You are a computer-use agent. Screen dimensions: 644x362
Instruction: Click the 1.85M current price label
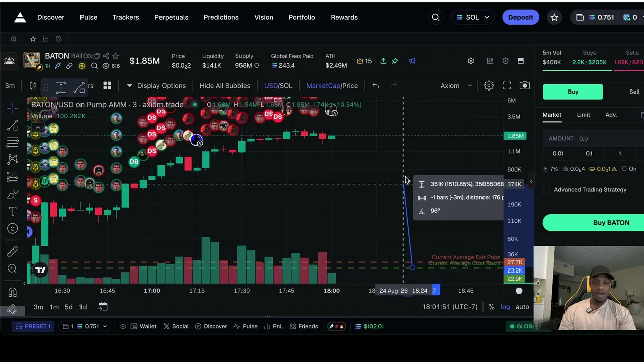(516, 136)
